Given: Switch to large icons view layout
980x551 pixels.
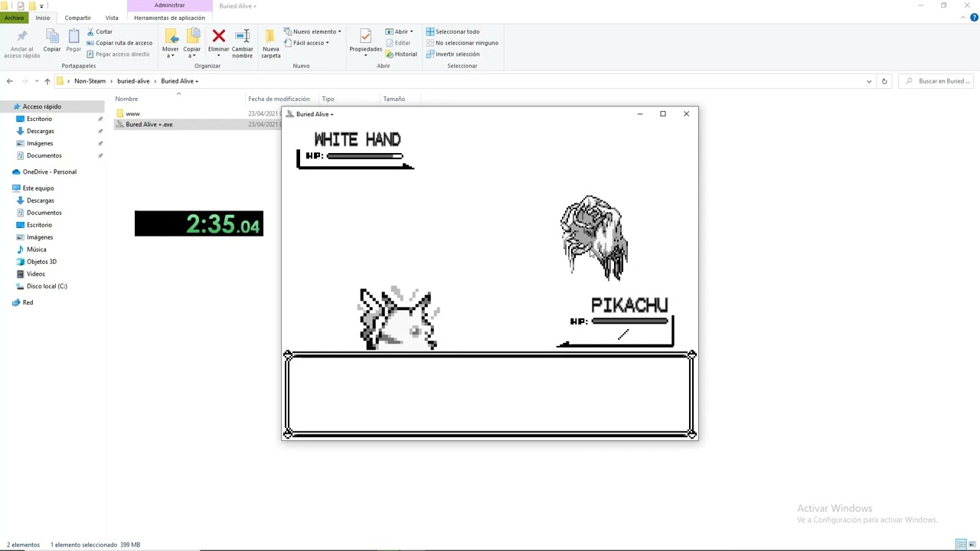Looking at the screenshot, I should 972,544.
